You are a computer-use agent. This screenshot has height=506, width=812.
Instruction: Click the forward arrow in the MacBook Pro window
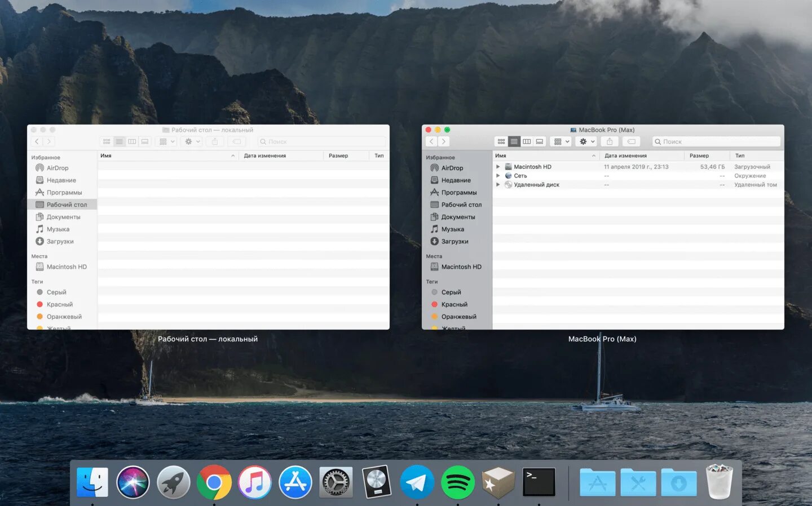(444, 141)
